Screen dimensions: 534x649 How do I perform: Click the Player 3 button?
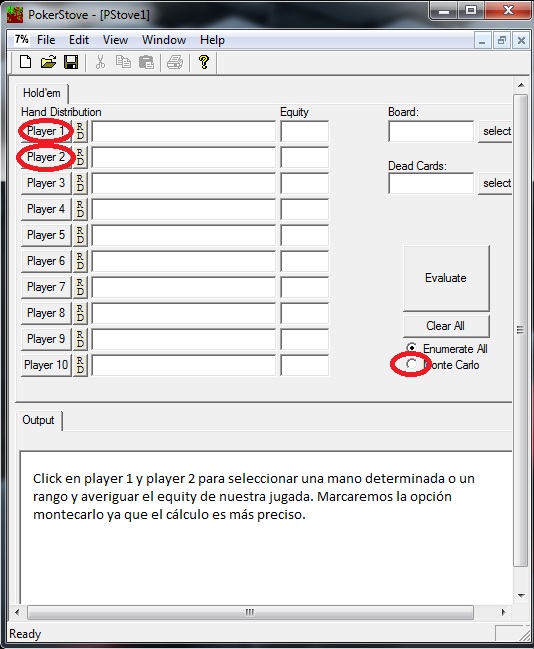(x=46, y=183)
